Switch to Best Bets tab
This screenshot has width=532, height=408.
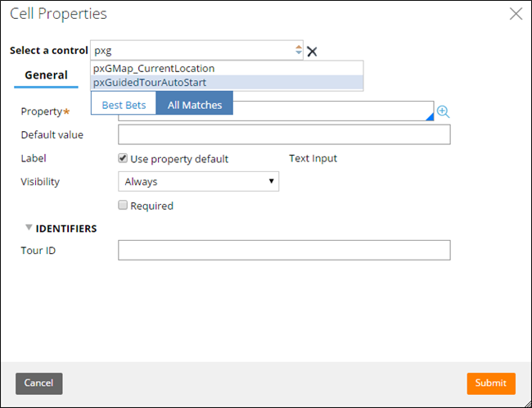point(124,105)
